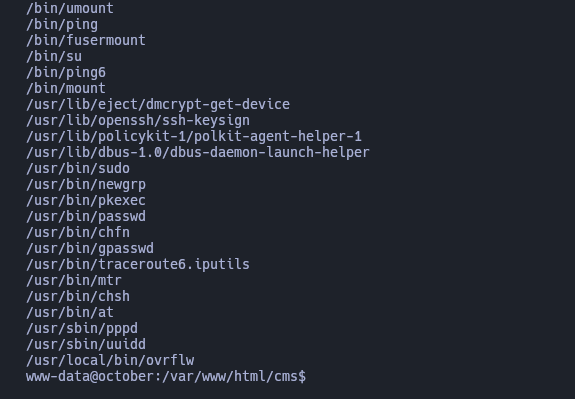Click the dbus-daemon-launch-helper line
This screenshot has width=575, height=399.
click(x=198, y=152)
